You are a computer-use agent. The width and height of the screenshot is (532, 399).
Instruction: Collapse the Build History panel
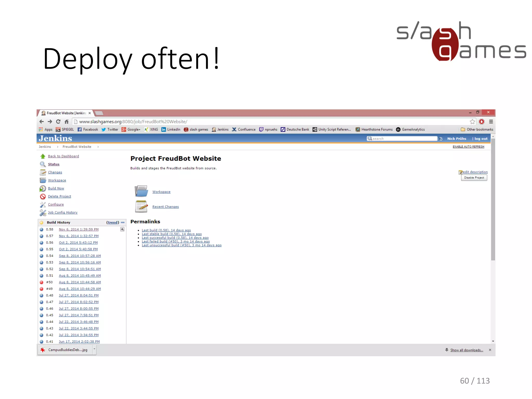tap(123, 222)
